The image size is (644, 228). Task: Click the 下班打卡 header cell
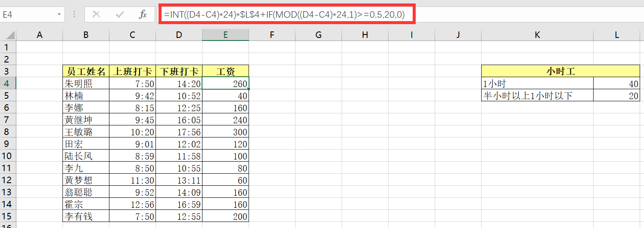click(179, 71)
